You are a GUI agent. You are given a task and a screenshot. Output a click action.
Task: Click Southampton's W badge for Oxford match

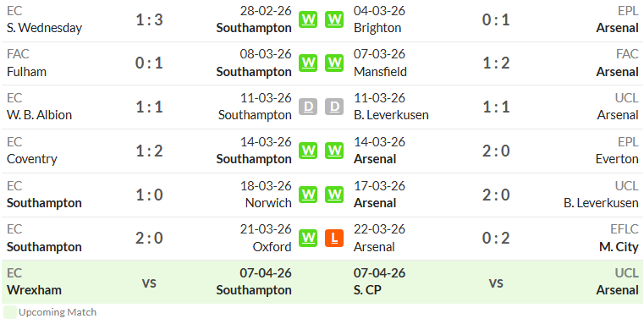pyautogui.click(x=308, y=238)
